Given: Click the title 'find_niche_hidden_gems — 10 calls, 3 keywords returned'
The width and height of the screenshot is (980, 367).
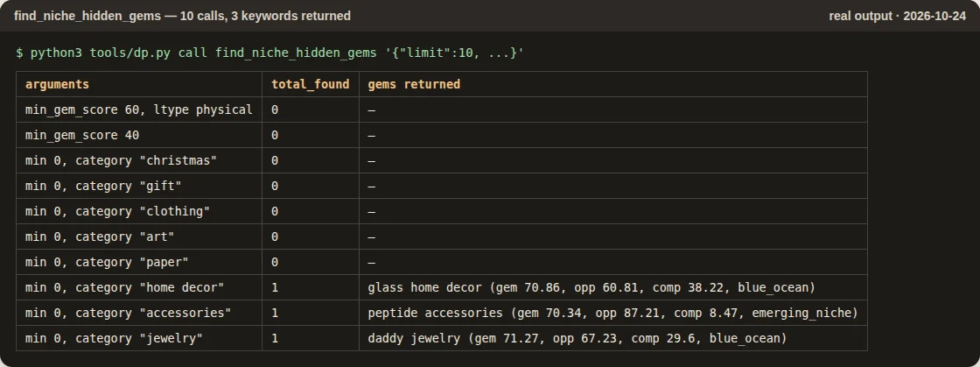Looking at the screenshot, I should pos(182,16).
